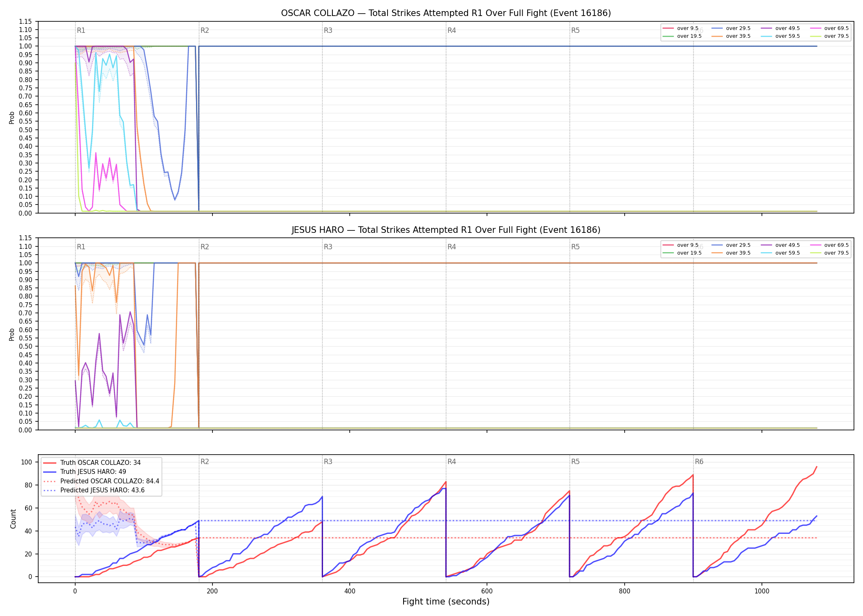Image resolution: width=863 pixels, height=616 pixels.
Task: Click the '20' tick on the Count axis
Action: (x=28, y=554)
